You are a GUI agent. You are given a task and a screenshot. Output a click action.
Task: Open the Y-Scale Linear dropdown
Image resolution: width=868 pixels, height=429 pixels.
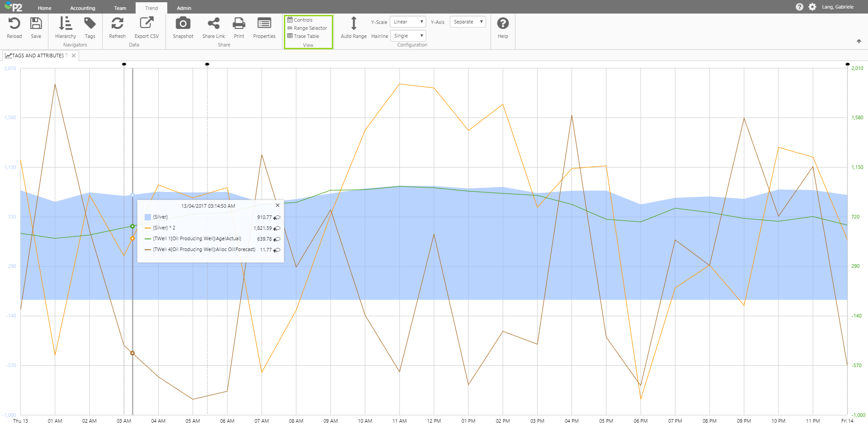coord(408,22)
